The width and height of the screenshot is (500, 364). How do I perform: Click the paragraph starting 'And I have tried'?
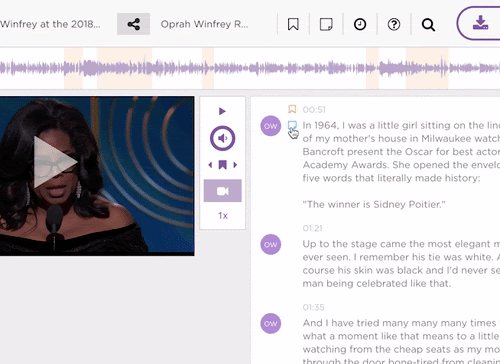[401, 341]
